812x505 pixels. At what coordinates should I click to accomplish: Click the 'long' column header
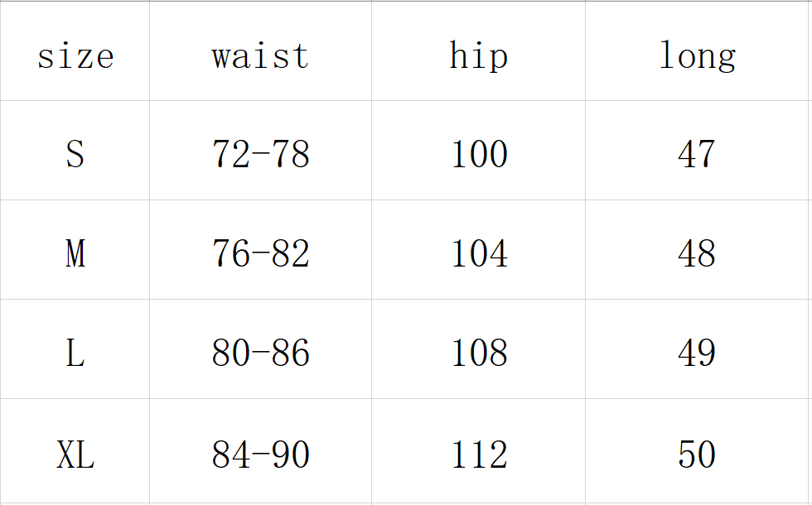tap(697, 56)
